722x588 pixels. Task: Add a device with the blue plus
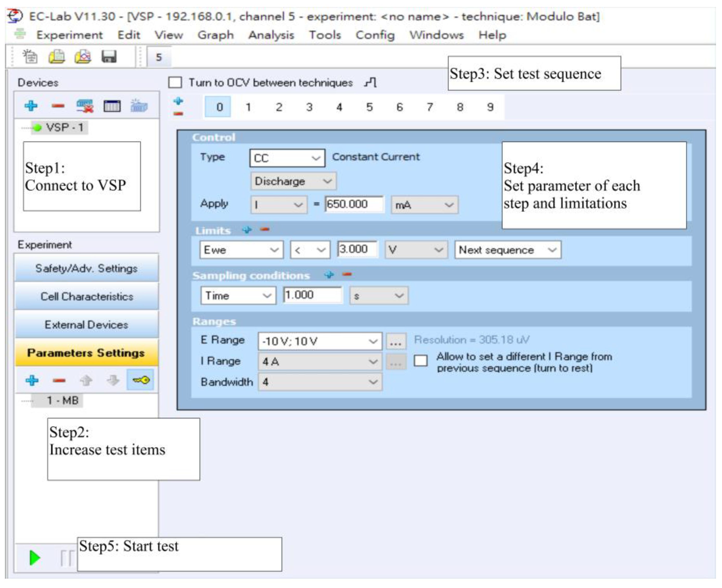(x=31, y=106)
